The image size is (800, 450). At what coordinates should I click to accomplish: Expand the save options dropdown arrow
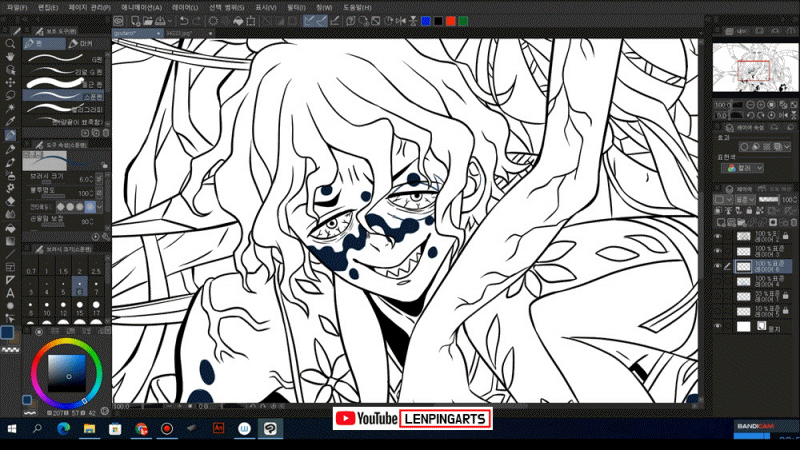[170, 21]
